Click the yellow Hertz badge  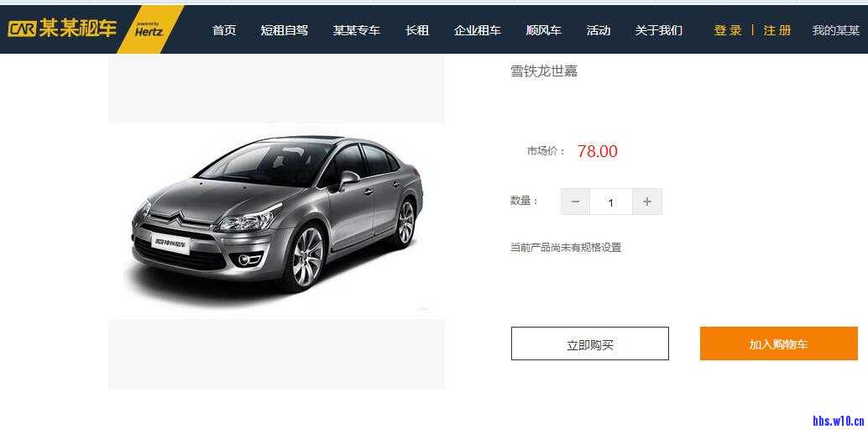[x=149, y=29]
